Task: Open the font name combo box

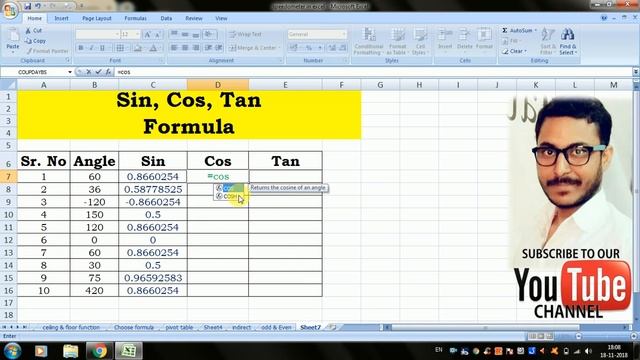Action: click(98, 34)
